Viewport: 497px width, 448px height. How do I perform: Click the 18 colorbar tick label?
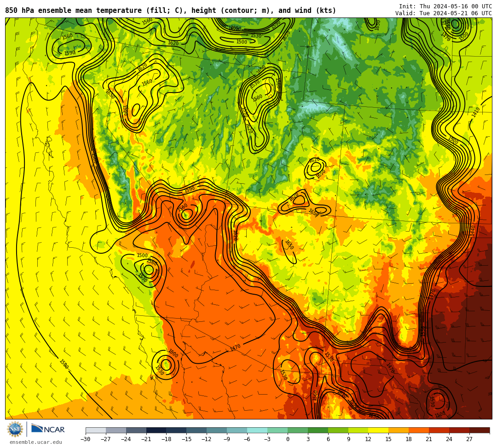coord(409,439)
